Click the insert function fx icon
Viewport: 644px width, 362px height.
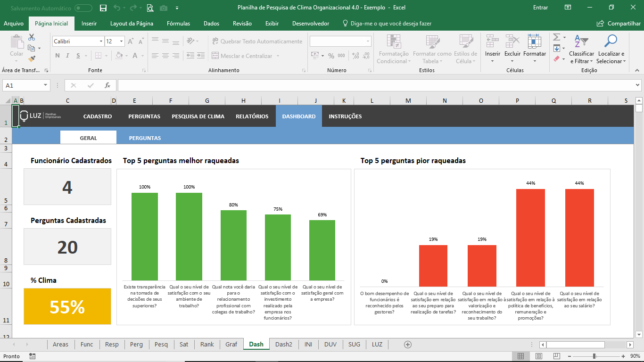coord(107,85)
